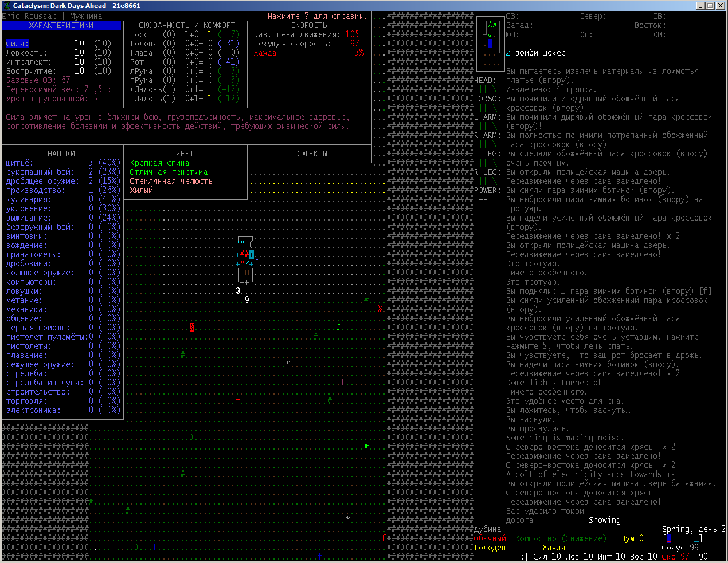Select the Ловкость stat row

[x=58, y=53]
